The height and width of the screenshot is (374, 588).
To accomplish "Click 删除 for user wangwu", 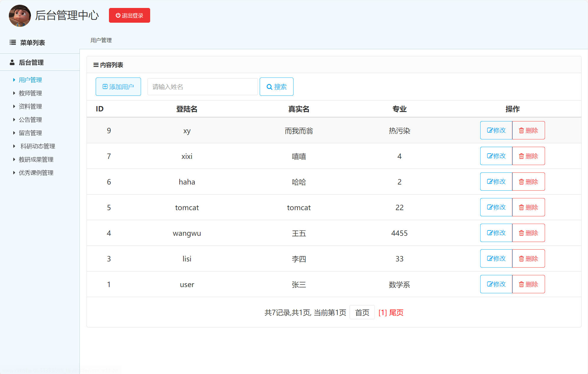I will point(529,233).
